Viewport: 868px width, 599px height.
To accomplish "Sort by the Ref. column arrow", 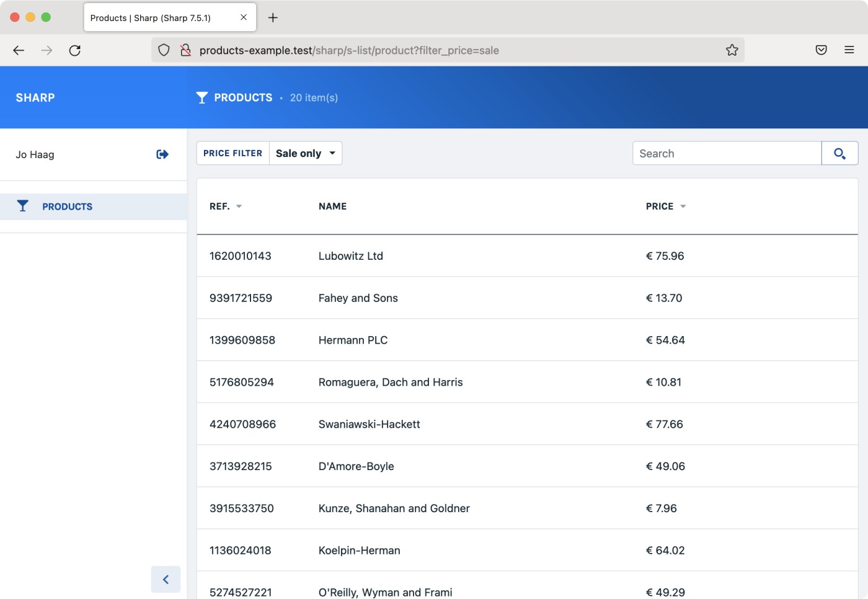I will pyautogui.click(x=239, y=206).
